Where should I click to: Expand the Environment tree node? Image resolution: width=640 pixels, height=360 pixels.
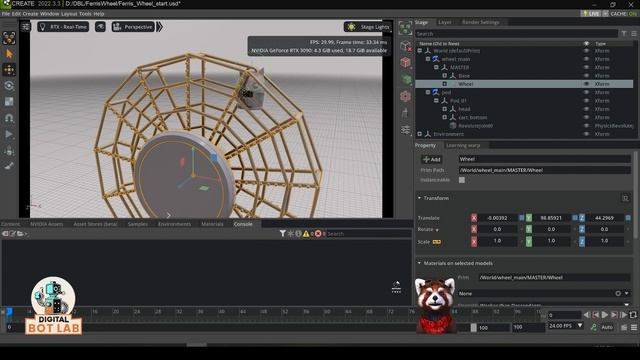(x=420, y=134)
